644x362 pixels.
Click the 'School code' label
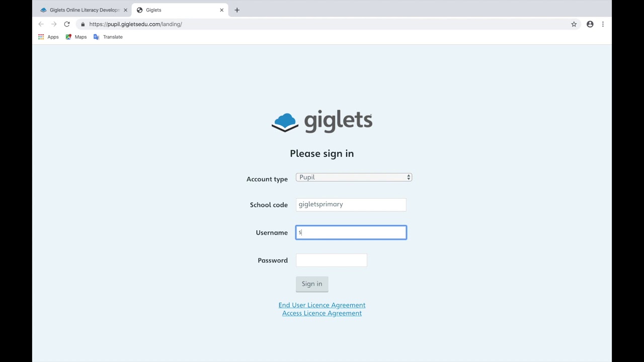click(x=269, y=205)
